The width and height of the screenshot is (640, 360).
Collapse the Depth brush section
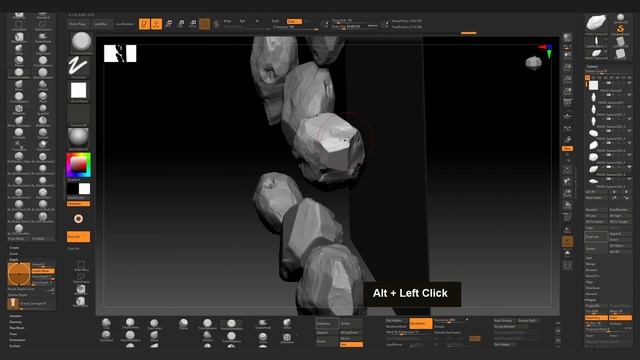[13, 260]
